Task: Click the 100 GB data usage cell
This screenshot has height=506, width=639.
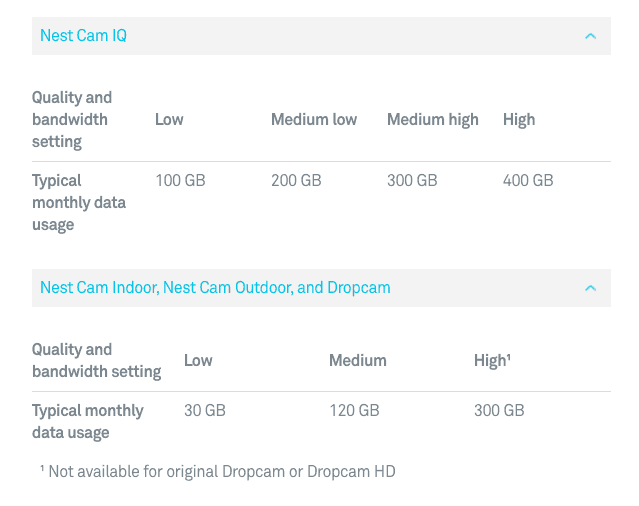Action: tap(180, 181)
